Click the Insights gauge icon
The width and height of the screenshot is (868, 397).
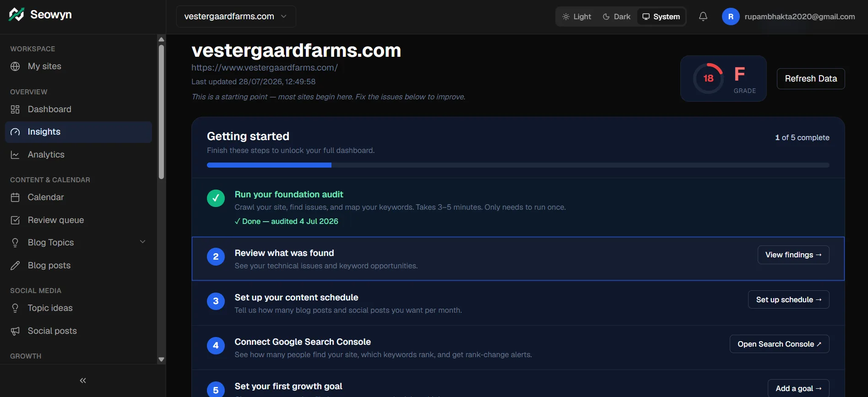coord(15,132)
